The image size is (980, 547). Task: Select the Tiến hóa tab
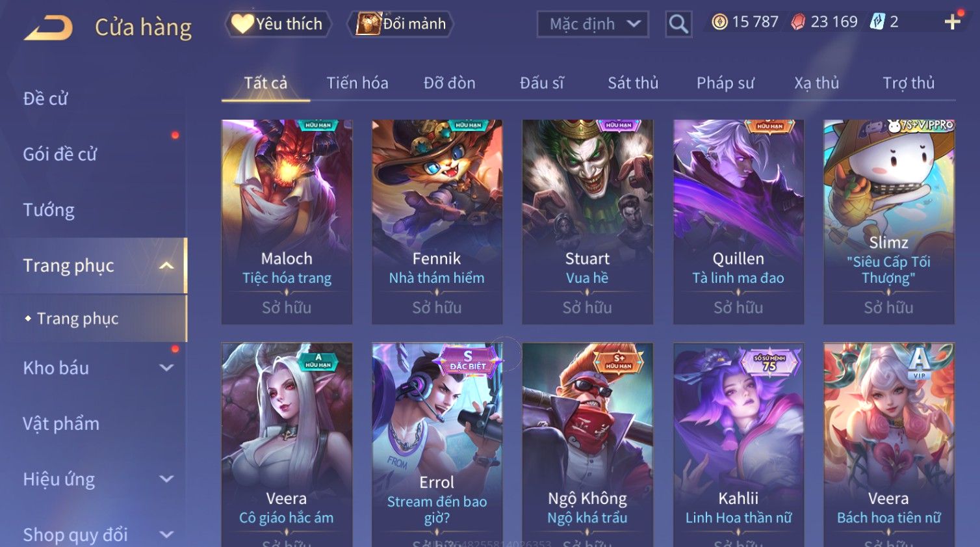357,83
